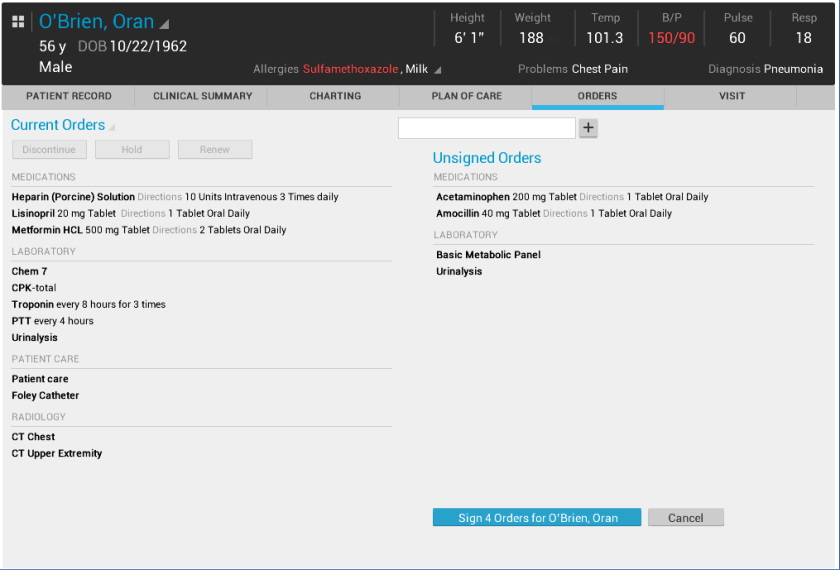Open the Patient Record tab

[68, 97]
